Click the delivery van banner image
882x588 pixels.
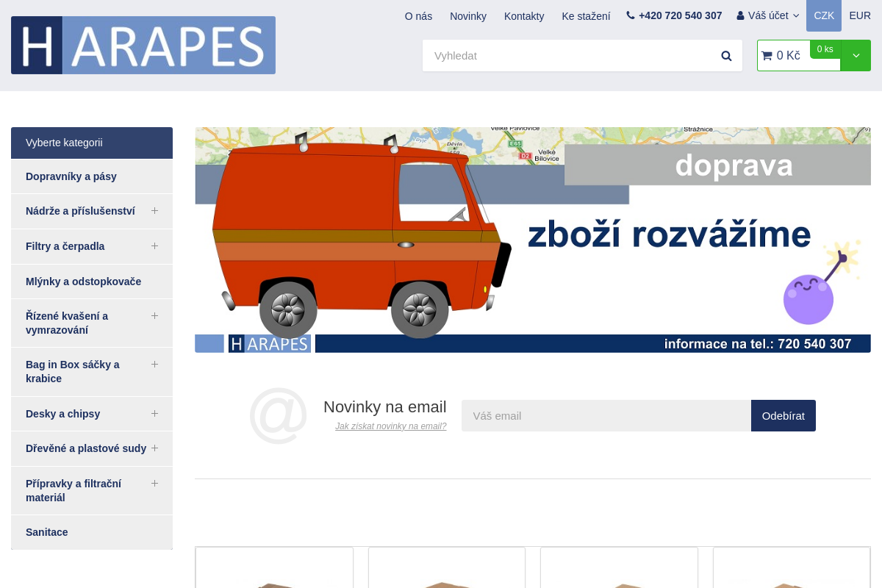pyautogui.click(x=532, y=239)
